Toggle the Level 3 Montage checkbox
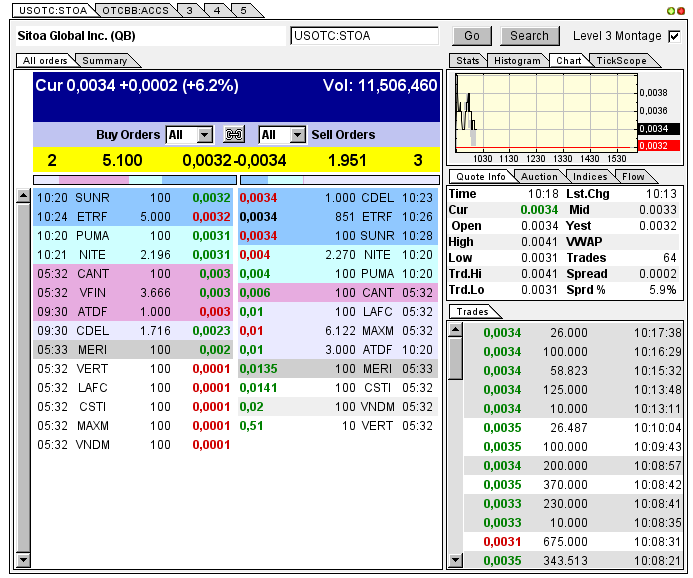The width and height of the screenshot is (693, 578). tap(674, 36)
